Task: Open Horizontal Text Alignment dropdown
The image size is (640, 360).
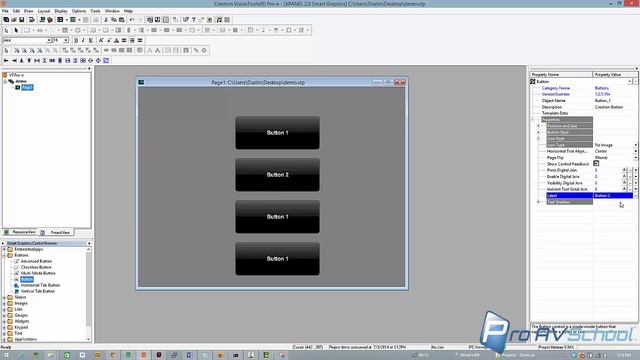Action: click(636, 151)
